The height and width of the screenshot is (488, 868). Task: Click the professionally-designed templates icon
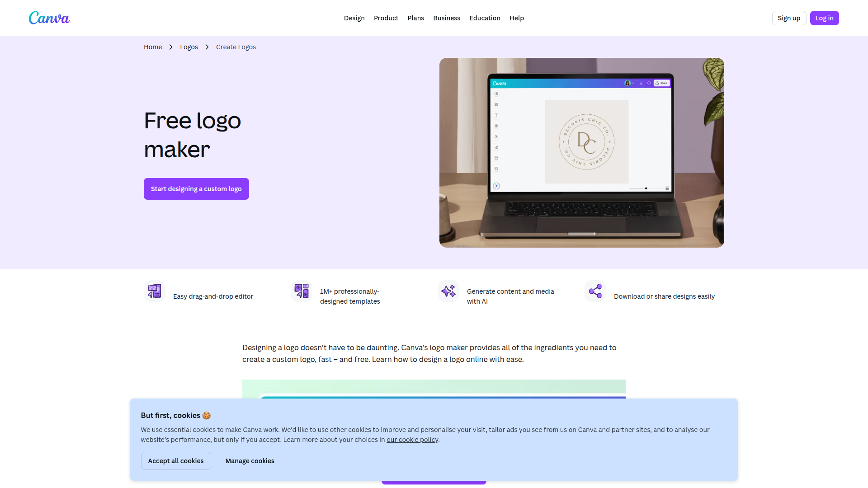coord(302,291)
